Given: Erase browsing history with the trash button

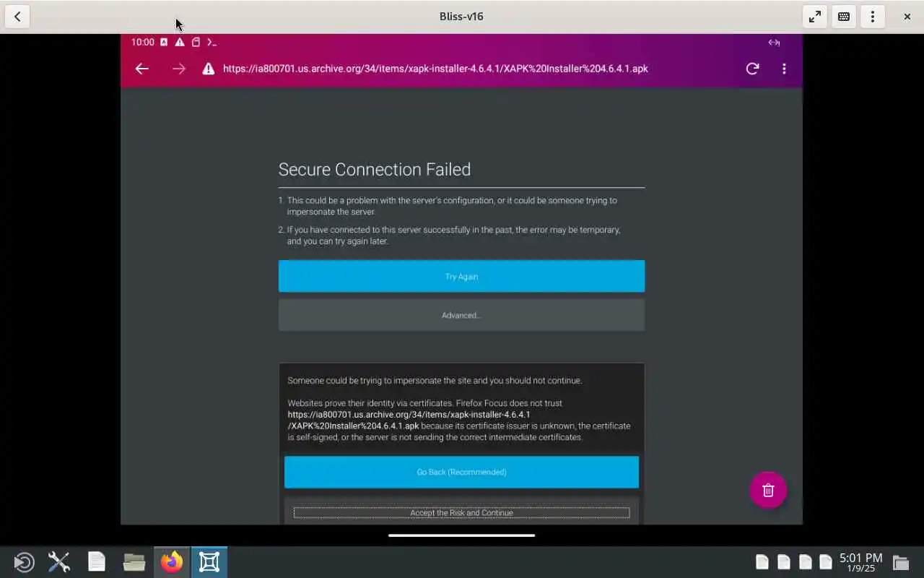Looking at the screenshot, I should 768,490.
